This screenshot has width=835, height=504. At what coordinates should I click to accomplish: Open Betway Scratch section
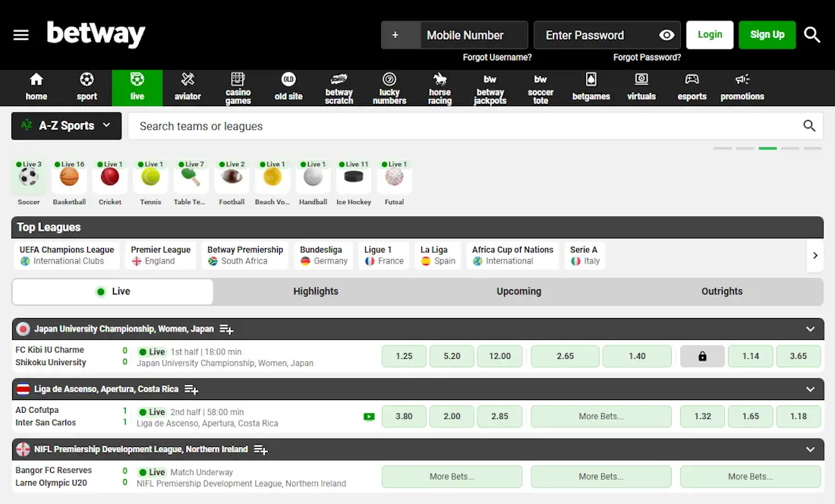(339, 87)
